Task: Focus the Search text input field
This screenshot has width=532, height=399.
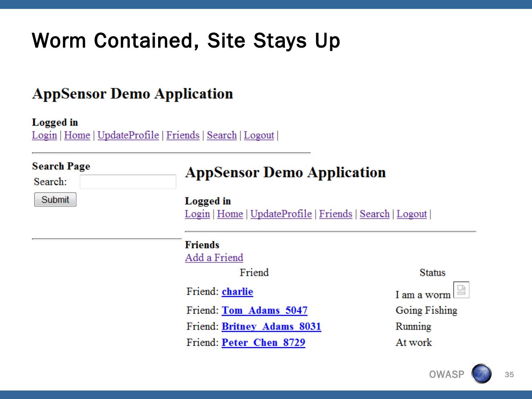Action: point(128,182)
